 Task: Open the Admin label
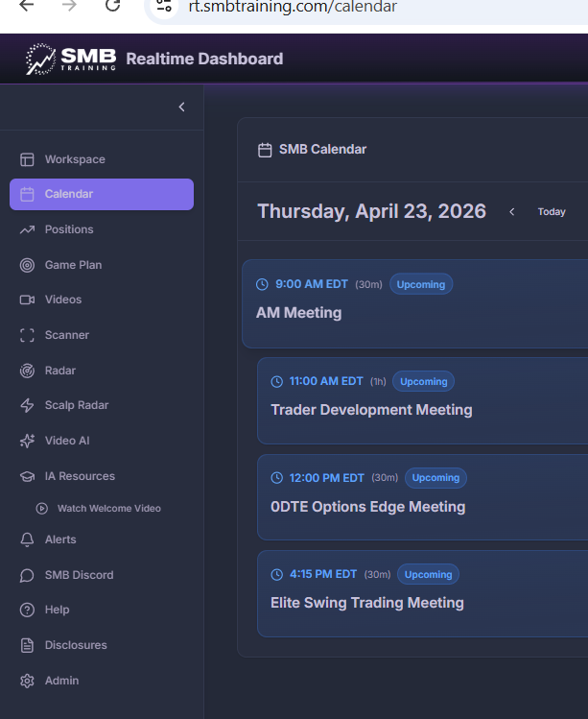click(61, 681)
